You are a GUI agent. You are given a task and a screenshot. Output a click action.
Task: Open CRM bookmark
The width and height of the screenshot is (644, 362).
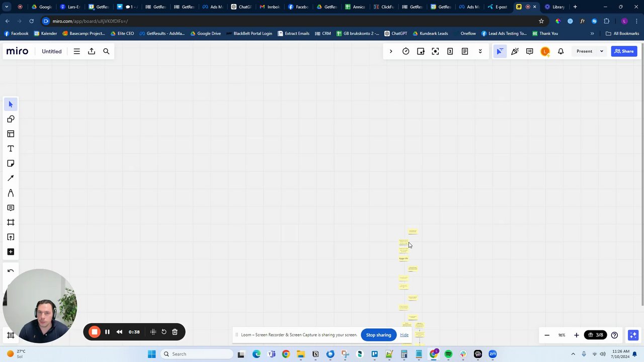pos(323,33)
